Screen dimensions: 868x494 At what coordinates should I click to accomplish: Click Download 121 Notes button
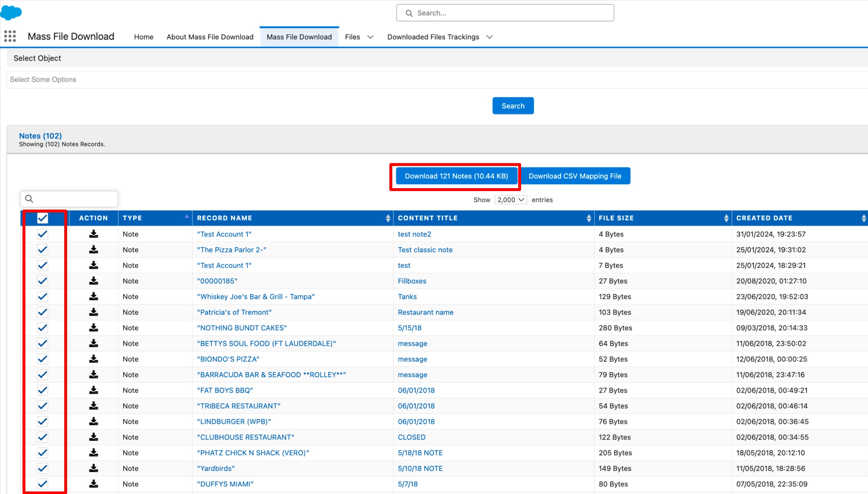click(456, 176)
